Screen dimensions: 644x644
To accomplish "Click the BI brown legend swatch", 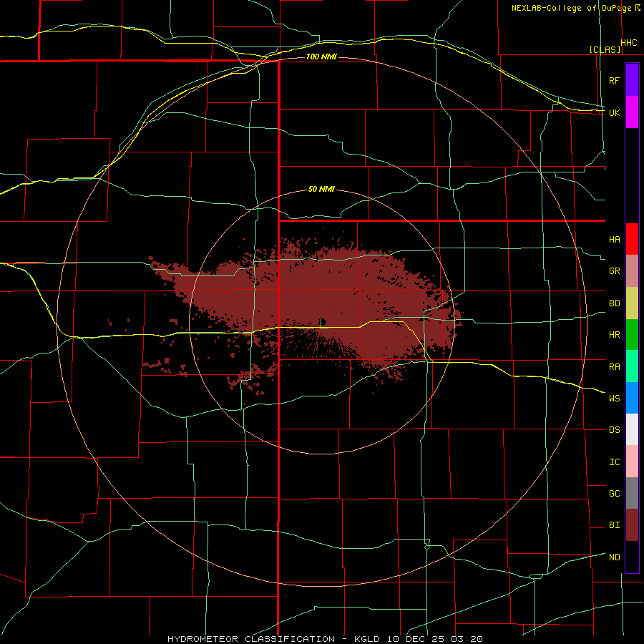I will tap(632, 525).
